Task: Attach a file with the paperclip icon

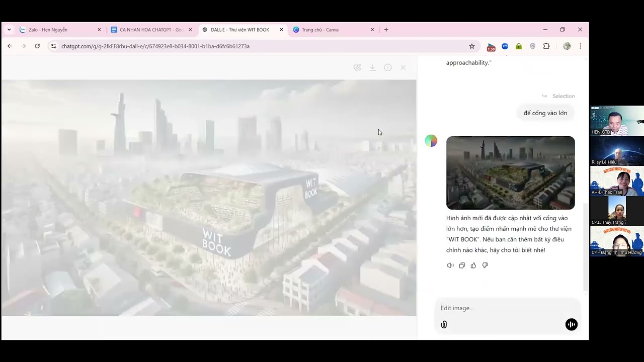Action: 444,325
